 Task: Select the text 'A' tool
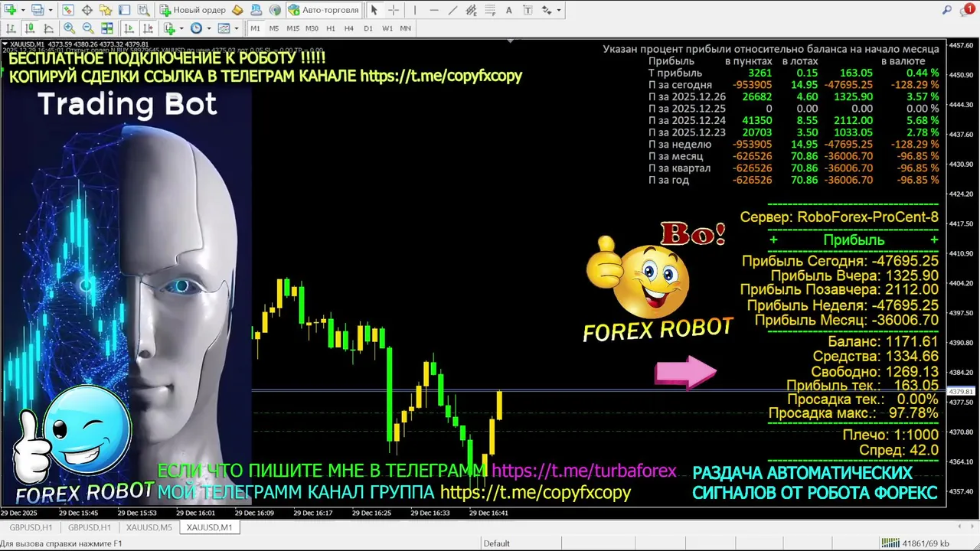509,10
